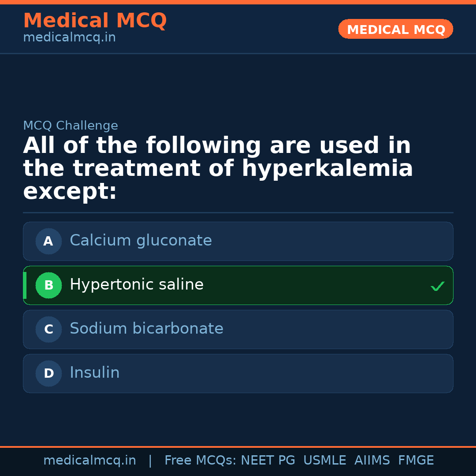Pick the Insulin answer text
This screenshot has height=476, width=476.
[95, 373]
